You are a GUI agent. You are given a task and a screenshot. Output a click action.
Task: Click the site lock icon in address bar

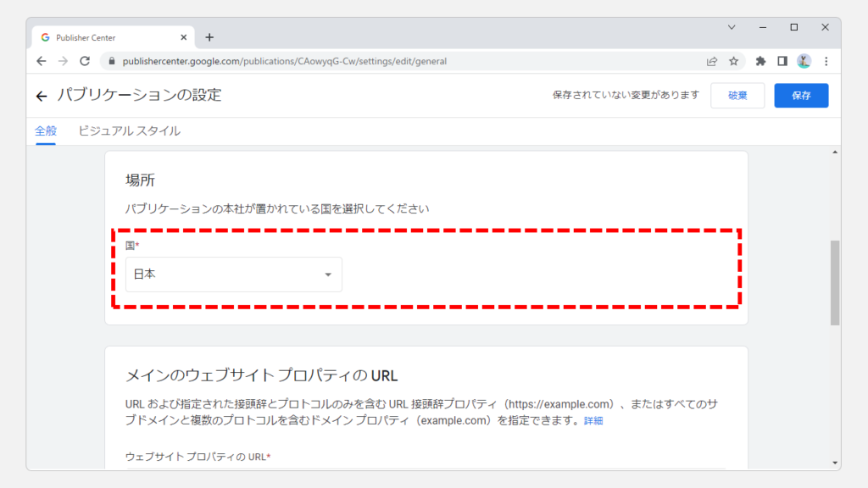(x=108, y=61)
